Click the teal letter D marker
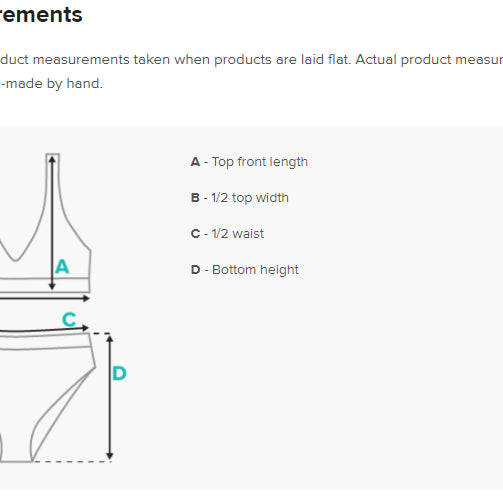This screenshot has height=503, width=503. click(119, 373)
